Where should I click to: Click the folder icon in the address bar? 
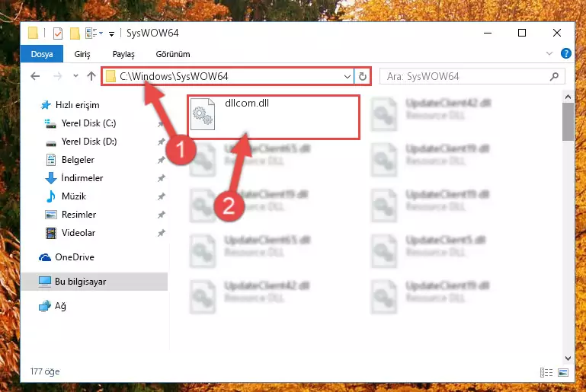click(110, 77)
